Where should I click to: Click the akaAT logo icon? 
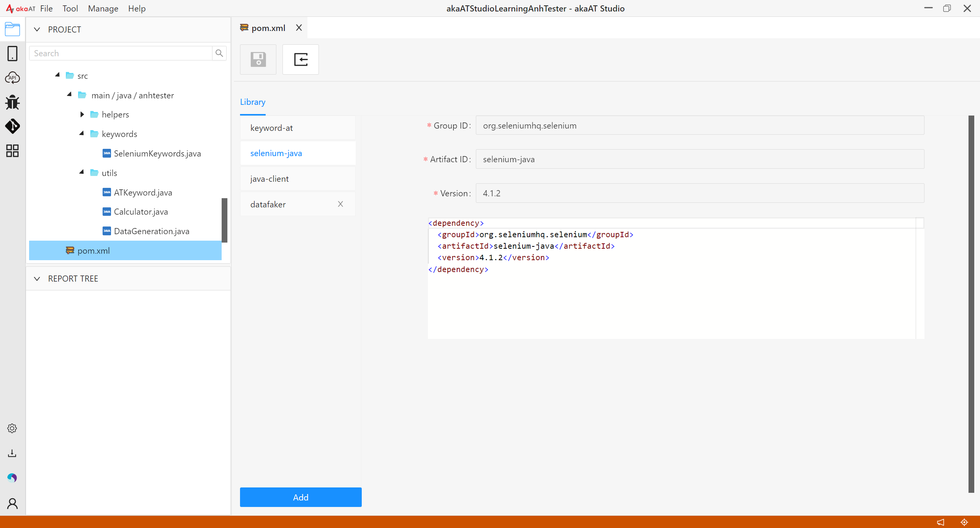[21, 8]
